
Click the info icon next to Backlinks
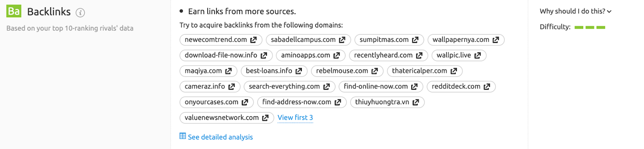pyautogui.click(x=80, y=13)
